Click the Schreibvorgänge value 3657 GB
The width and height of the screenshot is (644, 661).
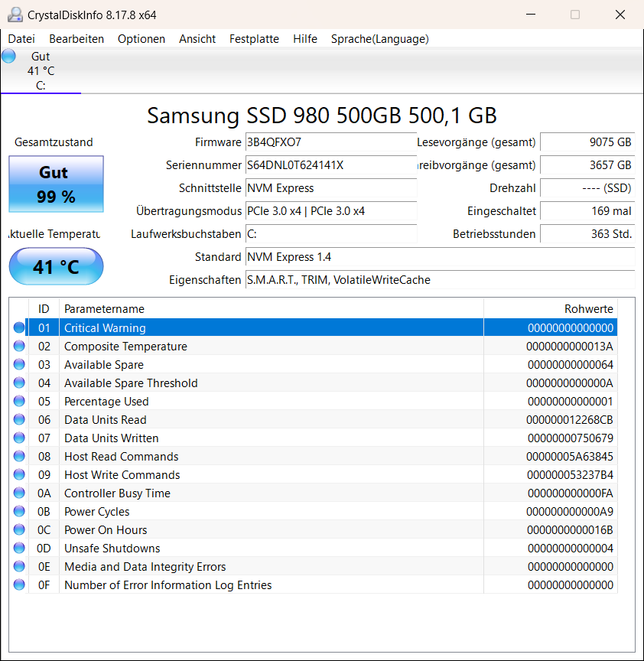pos(587,164)
